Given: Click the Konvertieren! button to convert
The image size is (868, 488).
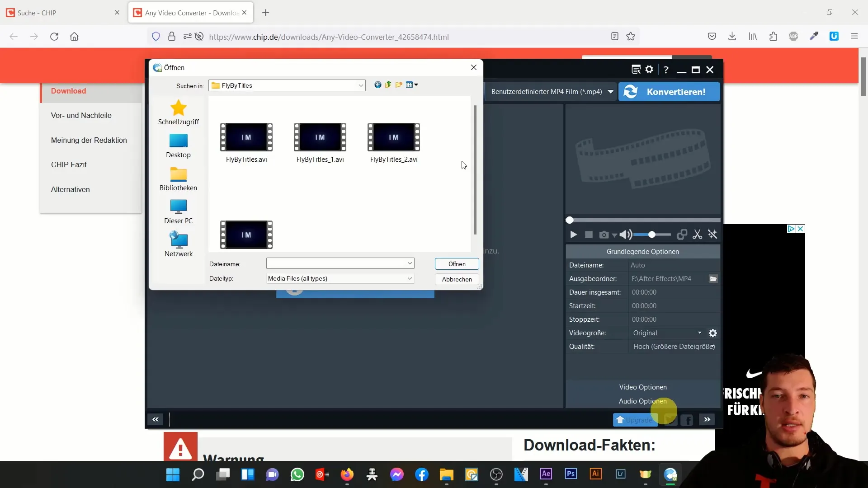Looking at the screenshot, I should [669, 92].
